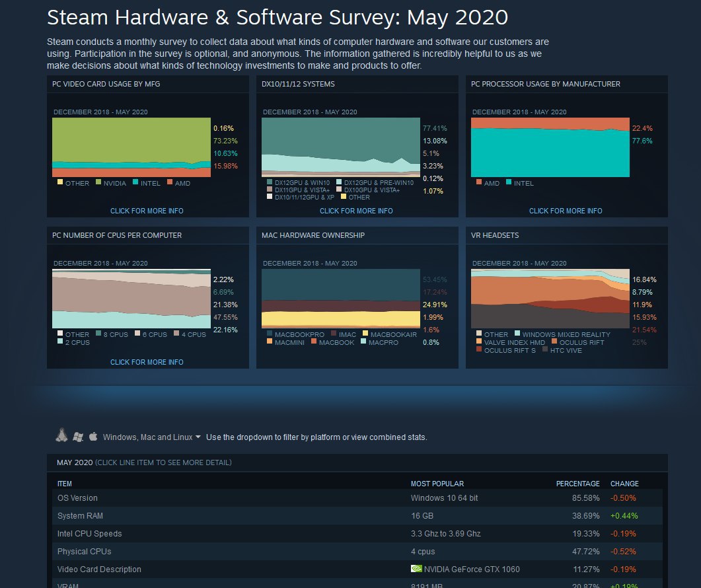This screenshot has height=588, width=701.
Task: Click the 24.91% Mac ownership value
Action: pyautogui.click(x=435, y=305)
